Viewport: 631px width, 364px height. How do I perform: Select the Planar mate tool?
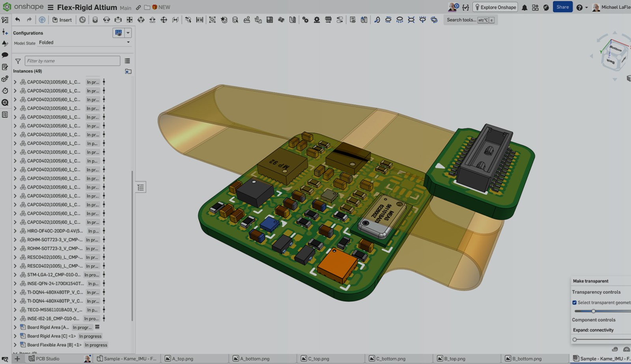tap(129, 20)
